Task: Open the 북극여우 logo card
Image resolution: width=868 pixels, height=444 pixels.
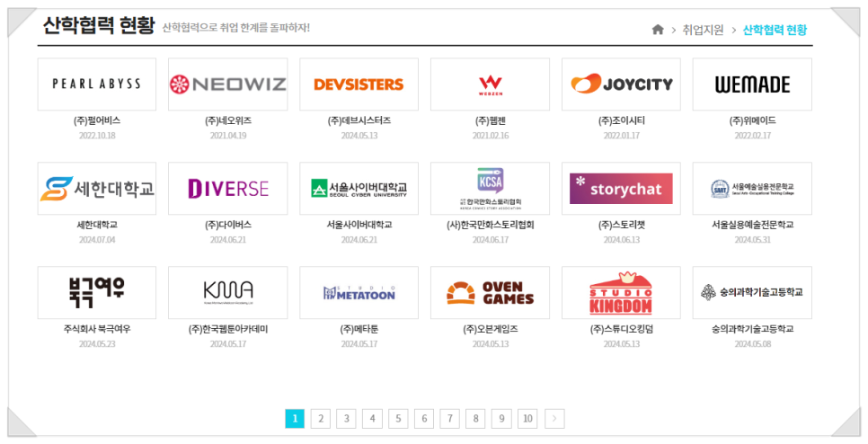Action: click(97, 292)
